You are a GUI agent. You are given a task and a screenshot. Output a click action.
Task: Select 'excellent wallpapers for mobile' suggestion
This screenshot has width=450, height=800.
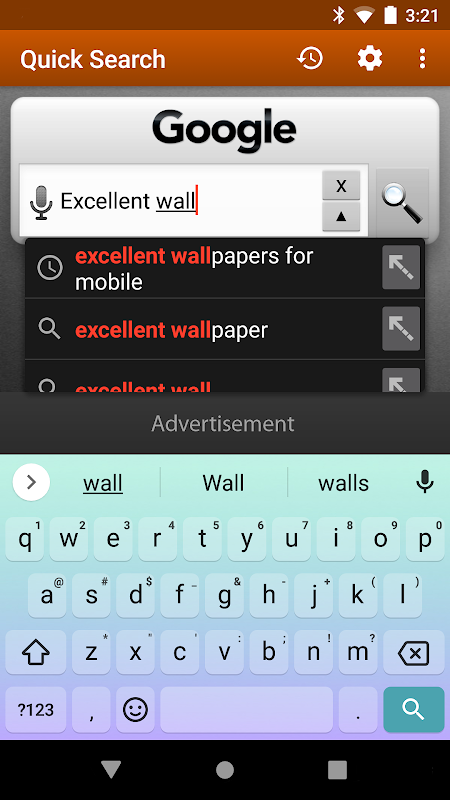(202, 268)
